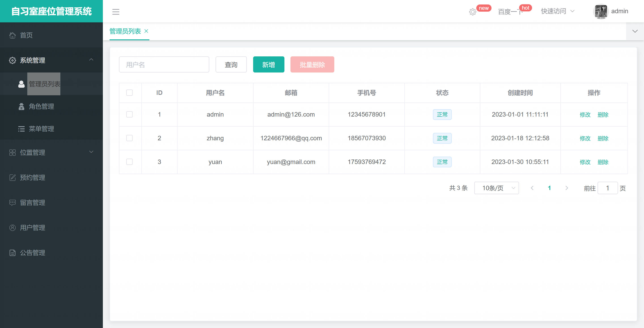This screenshot has width=644, height=328.
Task: Open the admin user menu
Action: [619, 11]
